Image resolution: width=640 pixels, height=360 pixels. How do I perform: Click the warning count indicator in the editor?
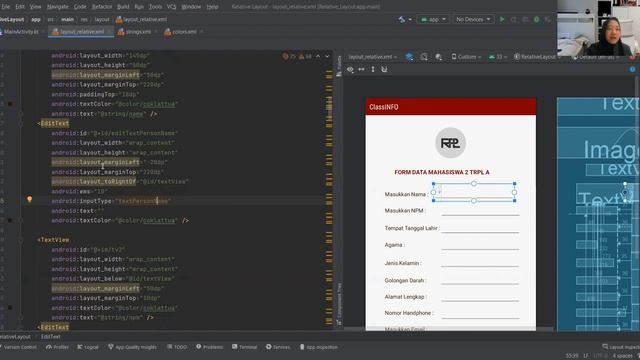tap(305, 56)
